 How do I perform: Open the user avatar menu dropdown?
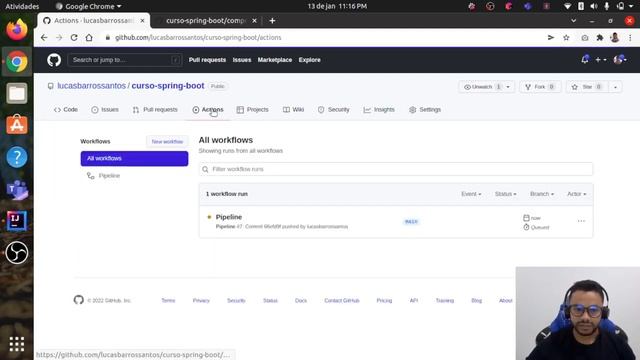tap(620, 60)
